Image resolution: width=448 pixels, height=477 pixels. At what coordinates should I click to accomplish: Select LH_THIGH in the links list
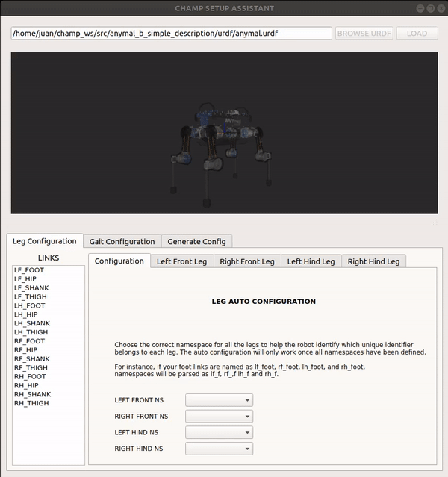pos(31,332)
